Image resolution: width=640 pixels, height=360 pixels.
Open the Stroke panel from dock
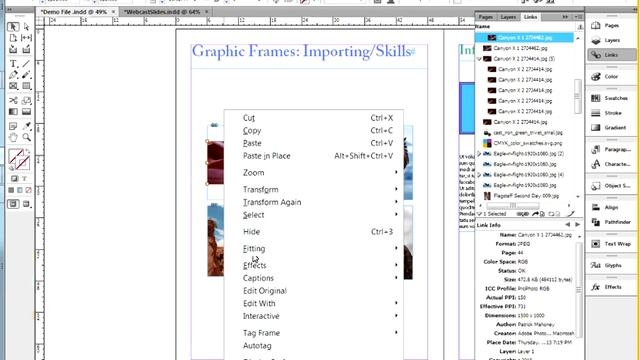coord(611,113)
